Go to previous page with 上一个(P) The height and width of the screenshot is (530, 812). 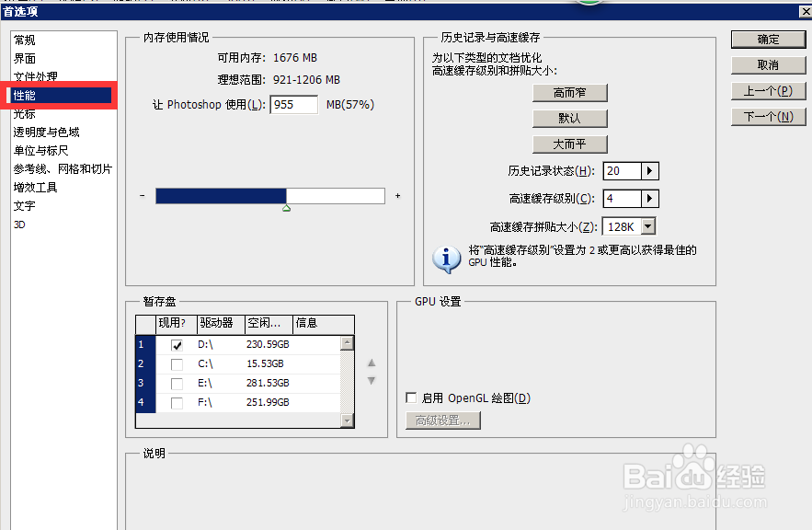769,91
